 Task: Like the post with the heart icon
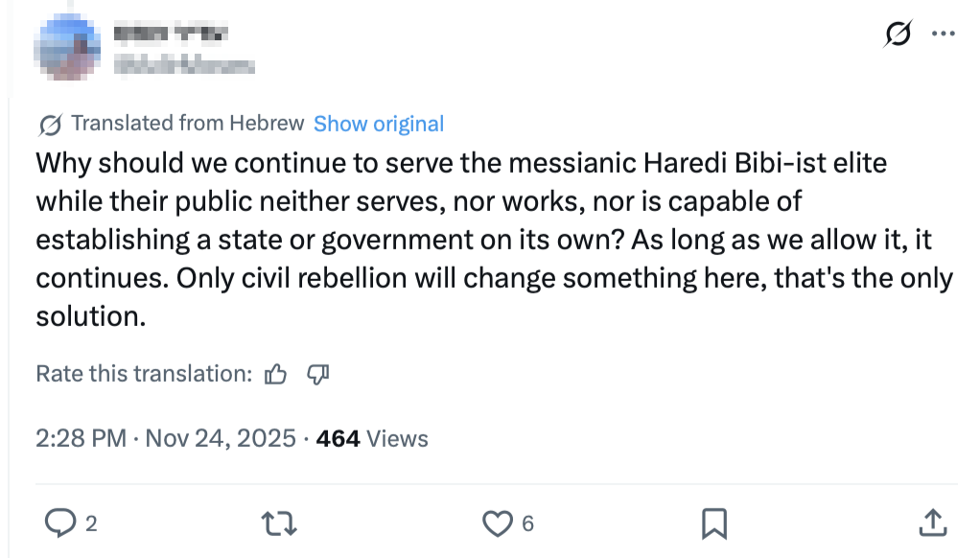click(497, 523)
